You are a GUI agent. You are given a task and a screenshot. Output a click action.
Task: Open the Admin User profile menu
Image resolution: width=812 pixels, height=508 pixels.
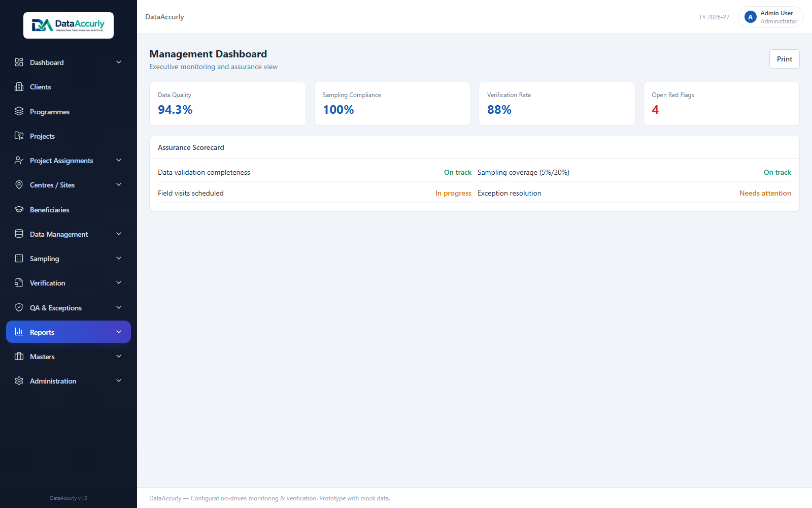click(x=770, y=17)
